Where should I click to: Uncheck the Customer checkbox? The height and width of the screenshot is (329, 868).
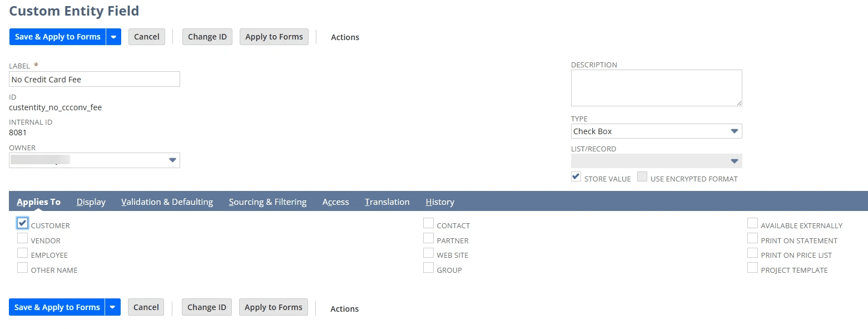click(22, 223)
